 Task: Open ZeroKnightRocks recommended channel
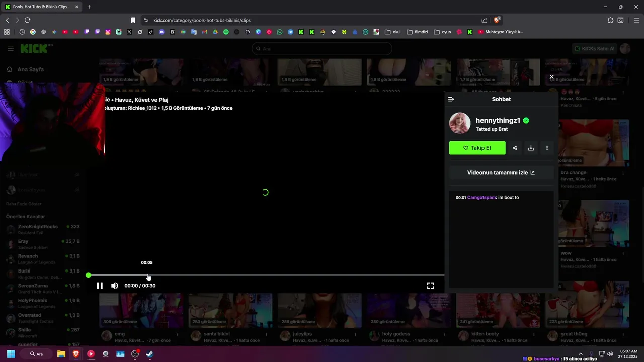pyautogui.click(x=43, y=230)
